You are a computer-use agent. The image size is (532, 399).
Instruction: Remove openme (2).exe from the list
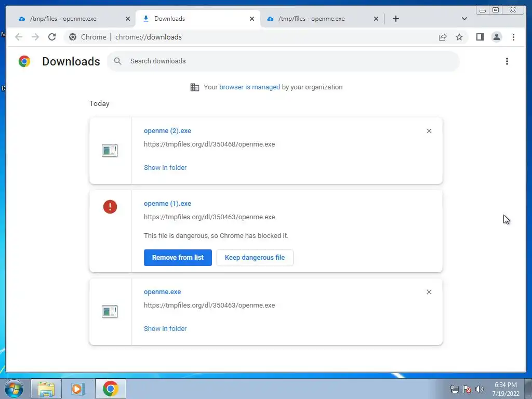pyautogui.click(x=429, y=131)
